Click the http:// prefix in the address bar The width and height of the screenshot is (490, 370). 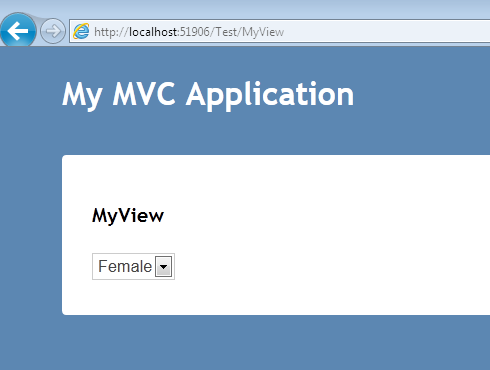coord(111,32)
